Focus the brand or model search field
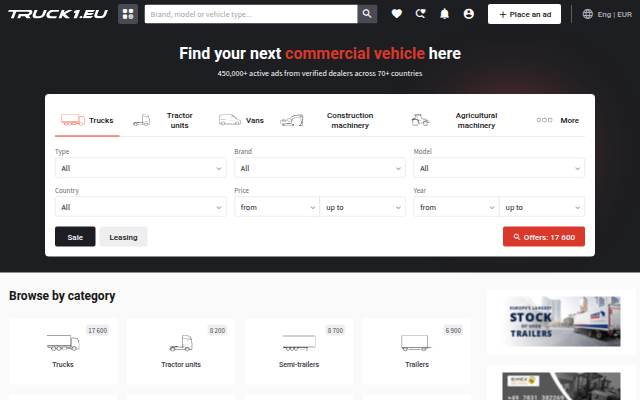The height and width of the screenshot is (400, 640). coord(251,14)
